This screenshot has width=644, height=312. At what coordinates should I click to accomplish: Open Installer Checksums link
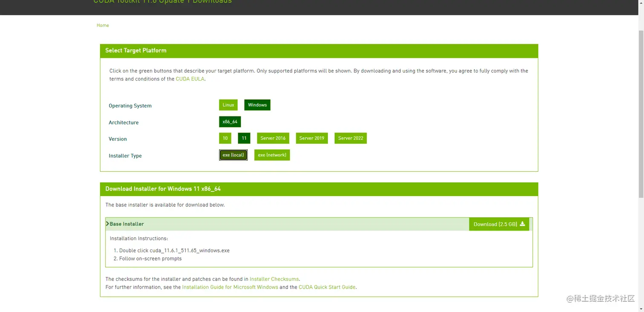(274, 279)
